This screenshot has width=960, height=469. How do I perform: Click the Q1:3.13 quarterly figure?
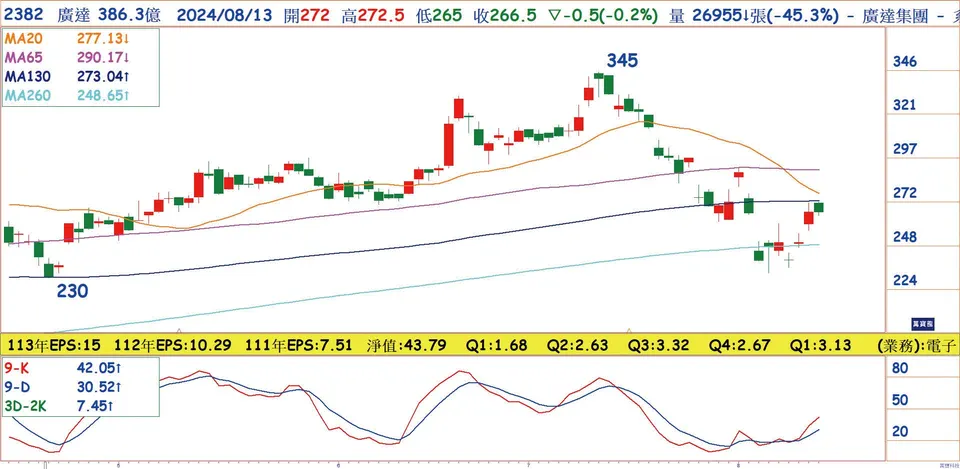[x=820, y=345]
